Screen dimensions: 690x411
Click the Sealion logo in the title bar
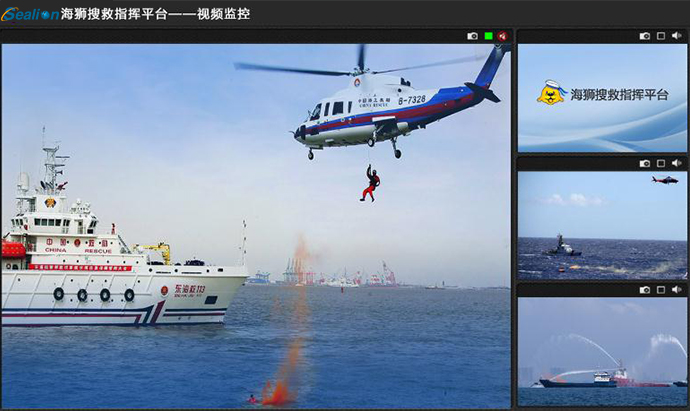29,14
